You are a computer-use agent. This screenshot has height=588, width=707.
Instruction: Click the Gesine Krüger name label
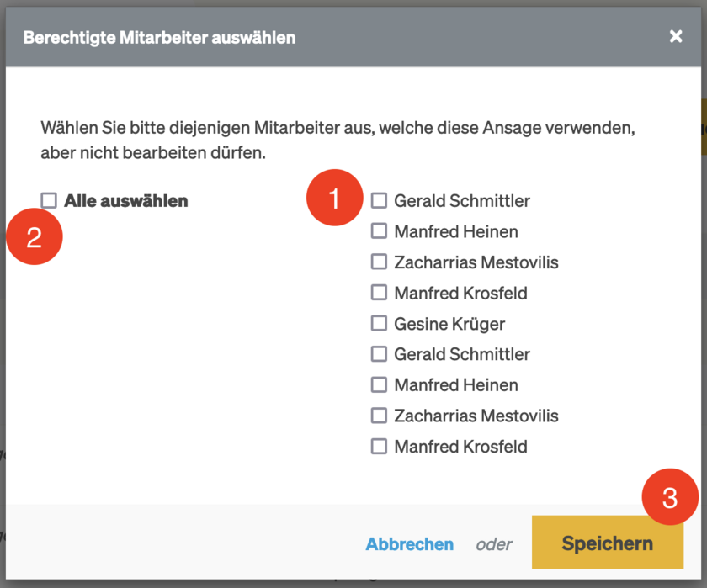pos(449,324)
